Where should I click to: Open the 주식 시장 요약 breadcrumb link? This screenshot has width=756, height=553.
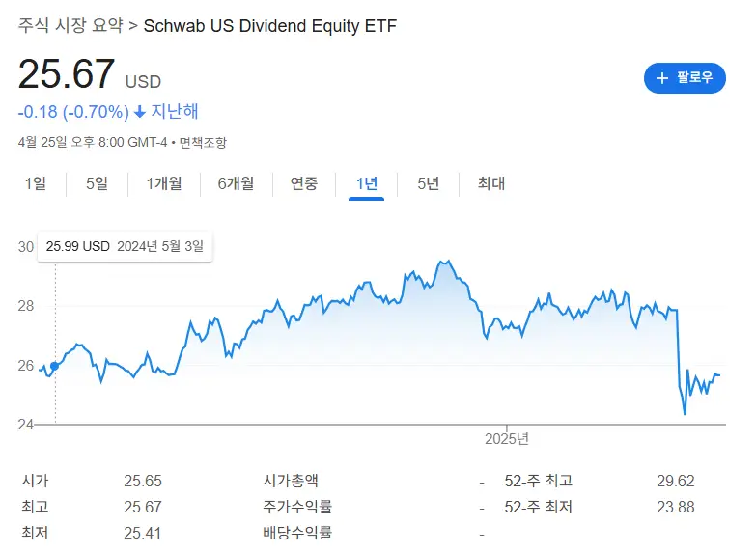pos(70,25)
